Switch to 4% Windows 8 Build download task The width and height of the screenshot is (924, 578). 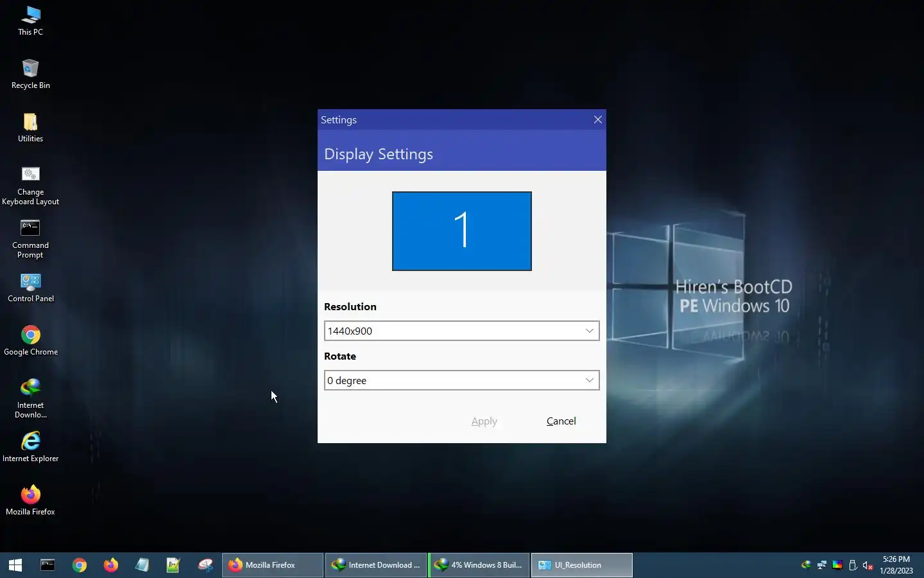point(479,565)
